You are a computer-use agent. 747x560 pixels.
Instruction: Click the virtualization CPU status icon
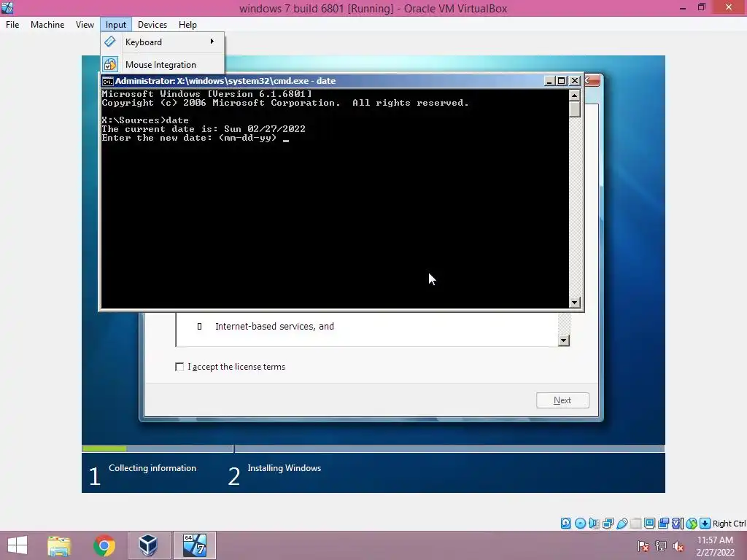tap(678, 524)
